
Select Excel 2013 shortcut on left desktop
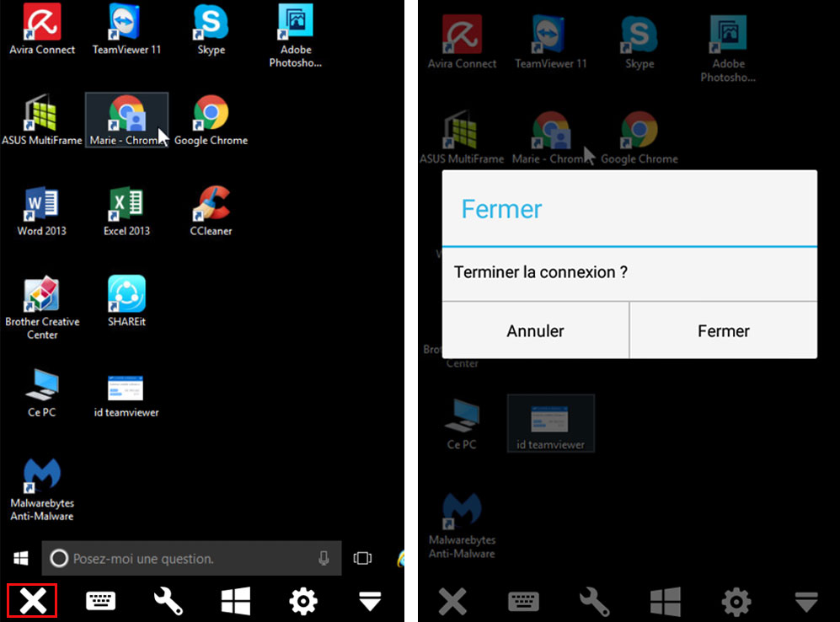[x=126, y=212]
